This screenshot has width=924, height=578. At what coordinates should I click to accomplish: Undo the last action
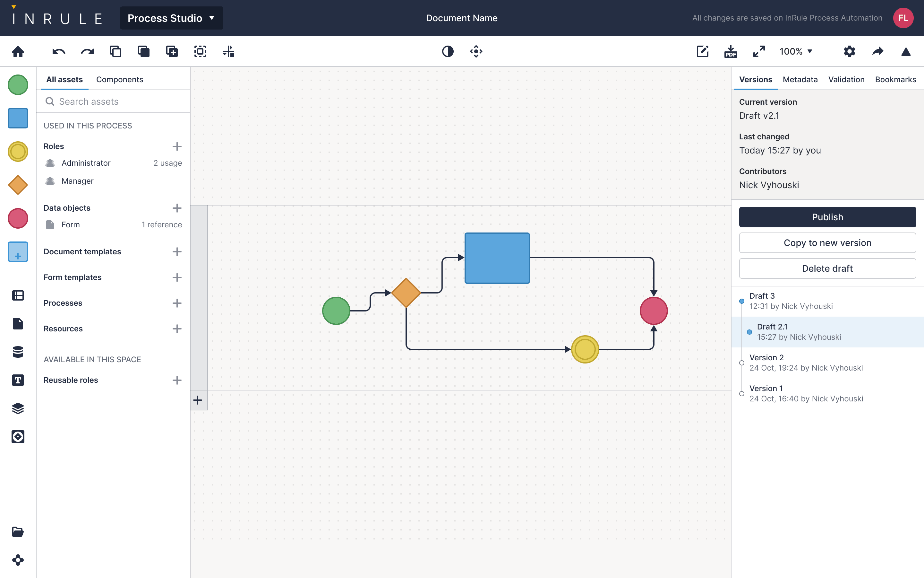click(59, 51)
